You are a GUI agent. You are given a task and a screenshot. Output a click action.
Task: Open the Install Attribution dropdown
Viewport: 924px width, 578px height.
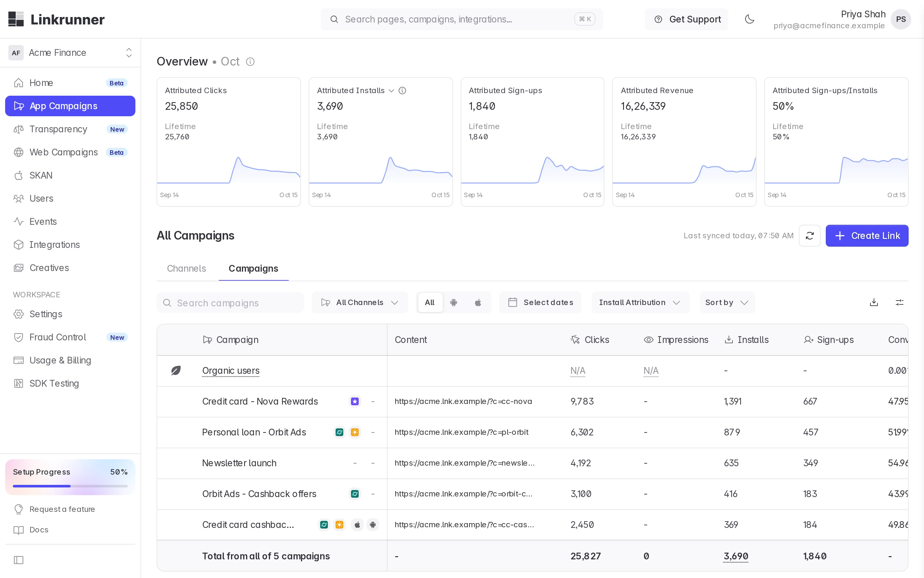(x=640, y=302)
